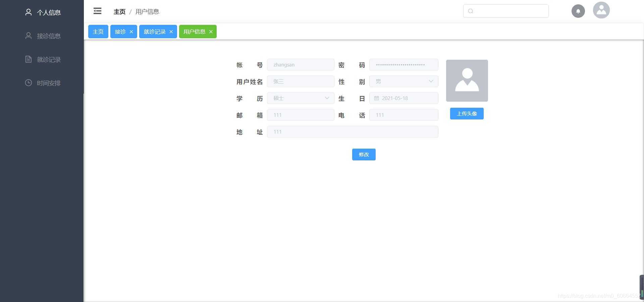Focus the top search input field
Screen dimensions: 644x302
(506, 11)
